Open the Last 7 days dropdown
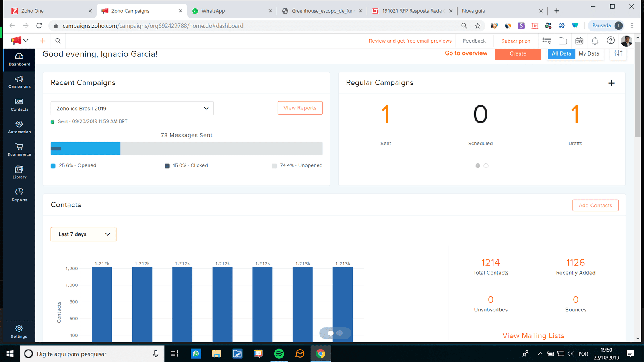The image size is (644, 362). pyautogui.click(x=83, y=234)
